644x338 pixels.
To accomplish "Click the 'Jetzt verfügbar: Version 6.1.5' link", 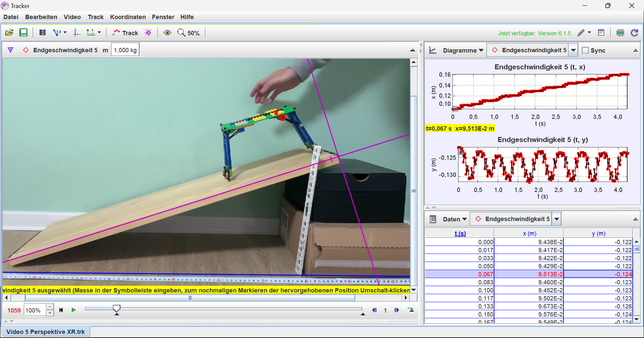I will point(534,33).
